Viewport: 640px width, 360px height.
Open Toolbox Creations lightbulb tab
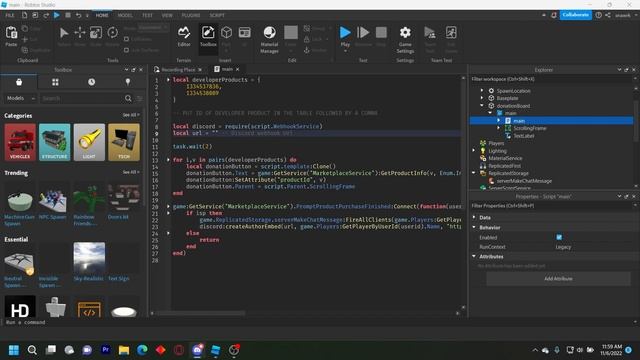coord(128,82)
